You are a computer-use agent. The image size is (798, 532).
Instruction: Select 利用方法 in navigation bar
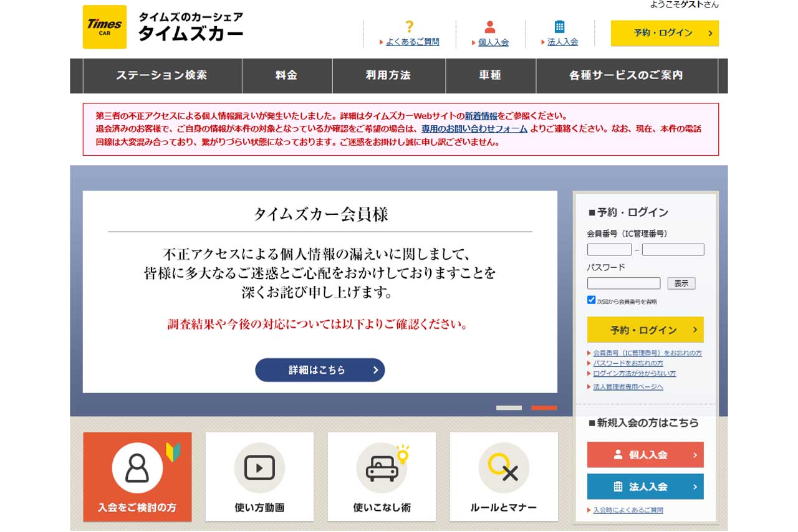click(x=388, y=75)
